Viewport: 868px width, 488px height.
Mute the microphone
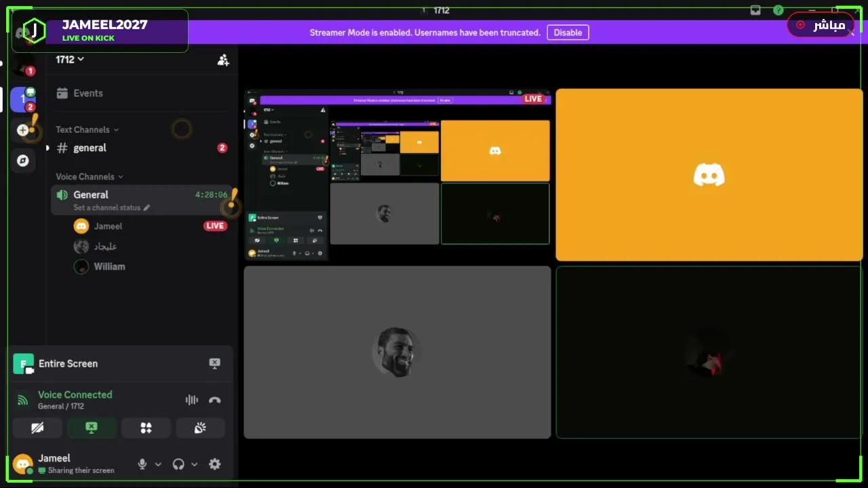142,464
